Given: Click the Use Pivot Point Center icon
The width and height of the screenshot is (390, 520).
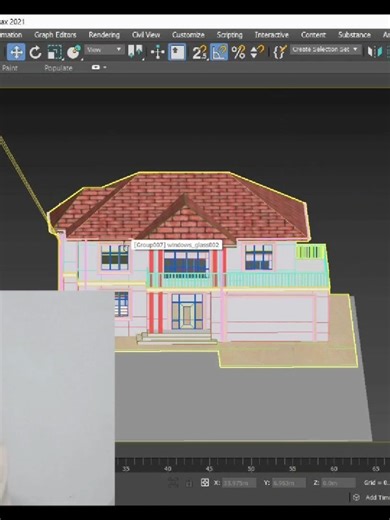Looking at the screenshot, I should 136,52.
